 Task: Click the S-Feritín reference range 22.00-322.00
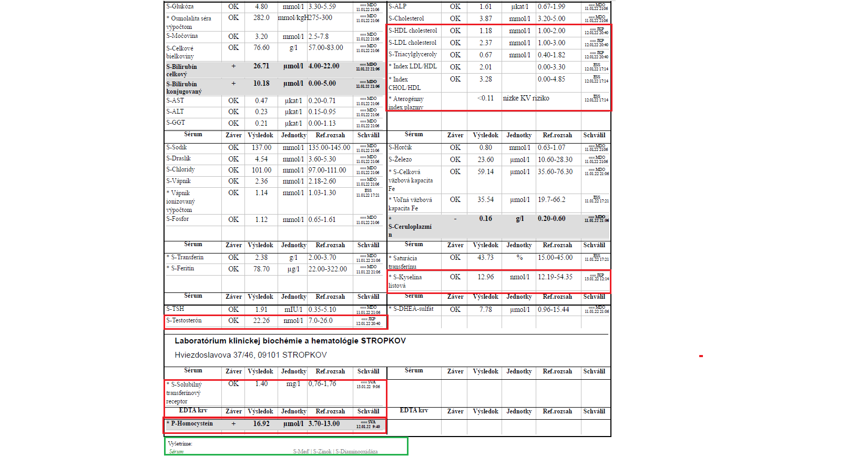click(x=328, y=269)
